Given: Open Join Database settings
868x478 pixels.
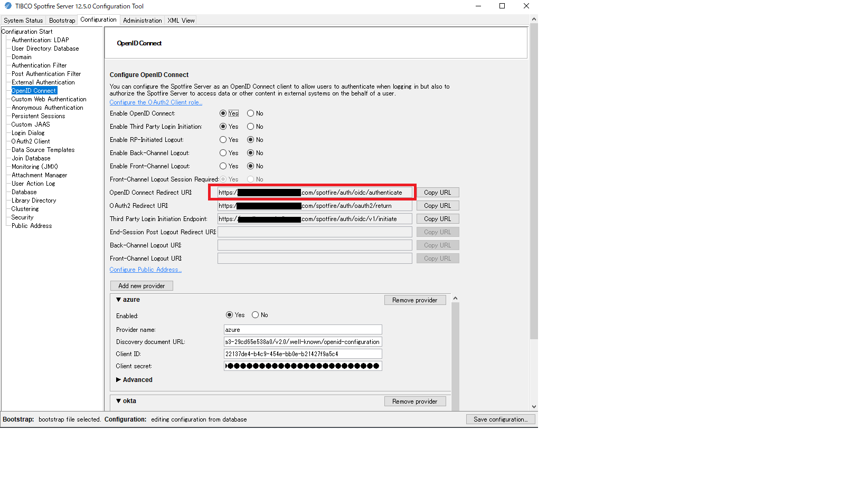Looking at the screenshot, I should (31, 158).
